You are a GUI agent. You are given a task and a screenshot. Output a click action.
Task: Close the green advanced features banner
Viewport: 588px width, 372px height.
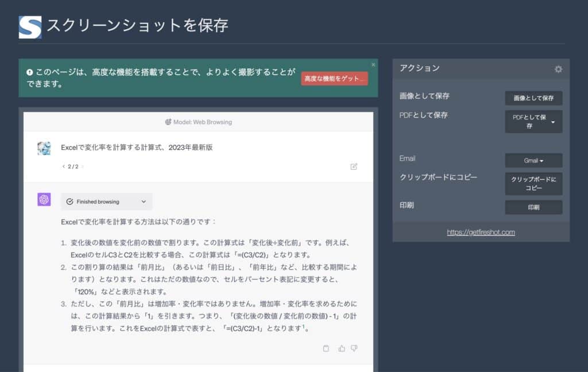373,64
